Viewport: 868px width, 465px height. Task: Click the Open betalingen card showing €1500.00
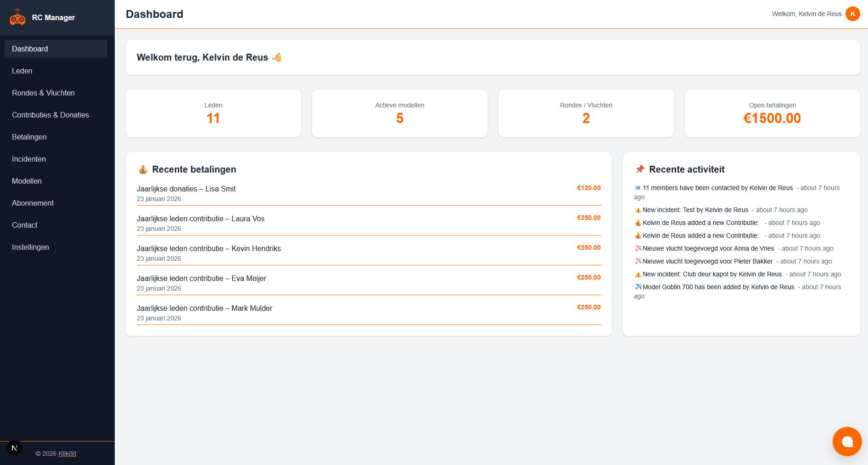(x=772, y=113)
